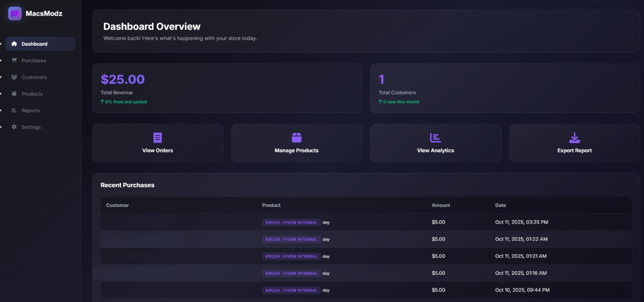The height and width of the screenshot is (302, 644).
Task: Click the MacsModz logo icon
Action: point(15,14)
